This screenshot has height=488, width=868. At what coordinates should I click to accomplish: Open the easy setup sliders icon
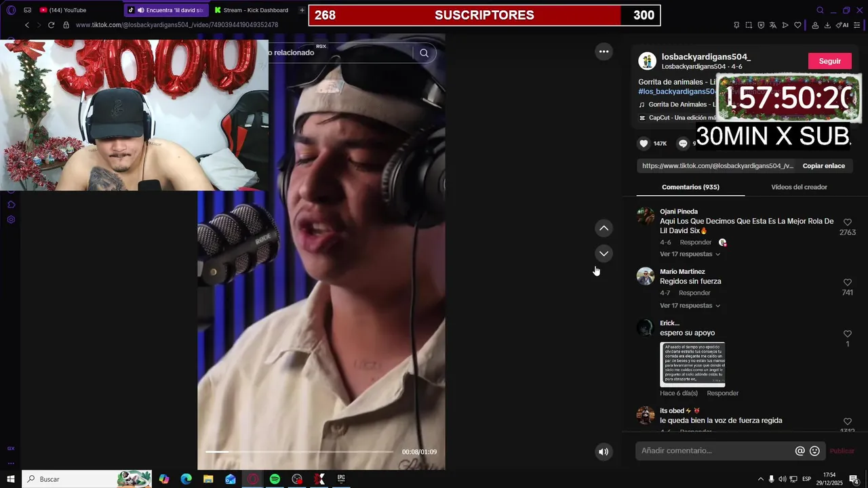tap(857, 25)
